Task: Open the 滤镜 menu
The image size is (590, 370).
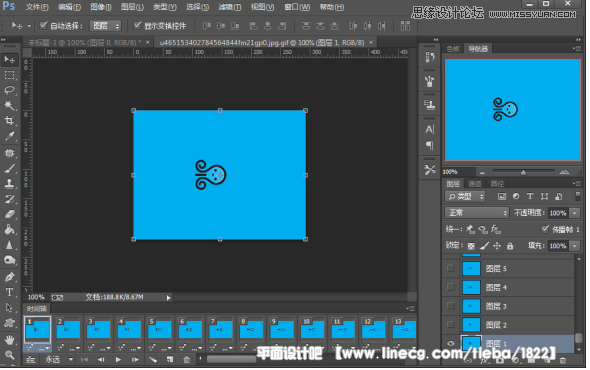Action: point(229,7)
